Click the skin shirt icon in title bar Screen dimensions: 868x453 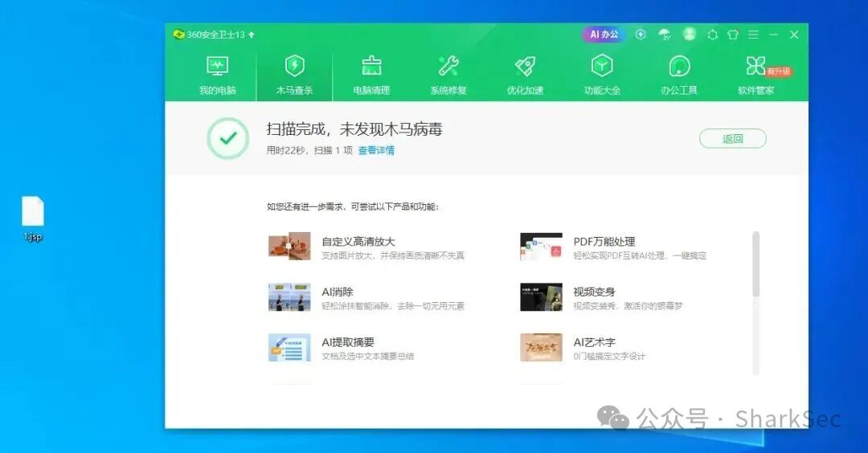pos(733,35)
